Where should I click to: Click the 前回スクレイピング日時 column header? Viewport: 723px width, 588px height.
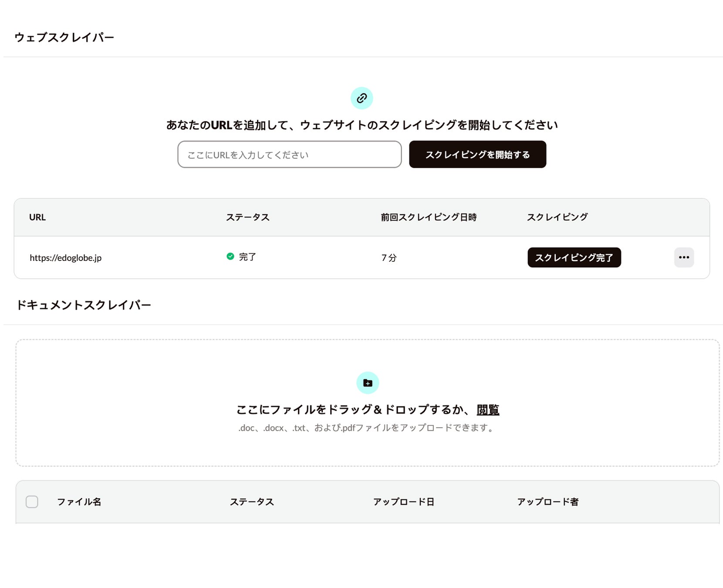pos(429,217)
